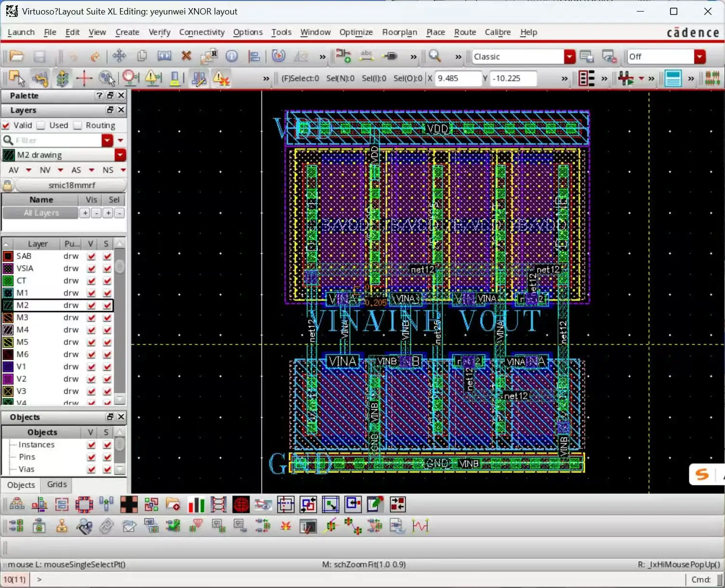Toggle the Valid layers checkbox

coord(6,125)
